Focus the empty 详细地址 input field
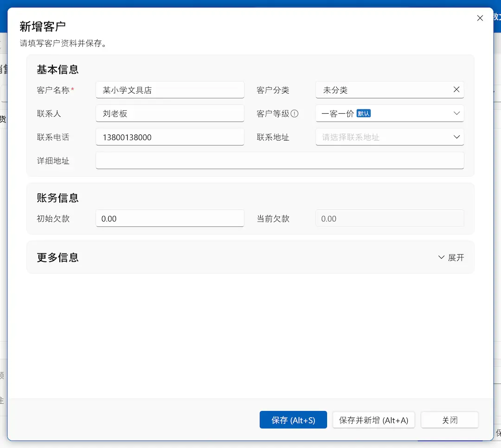 coord(280,161)
